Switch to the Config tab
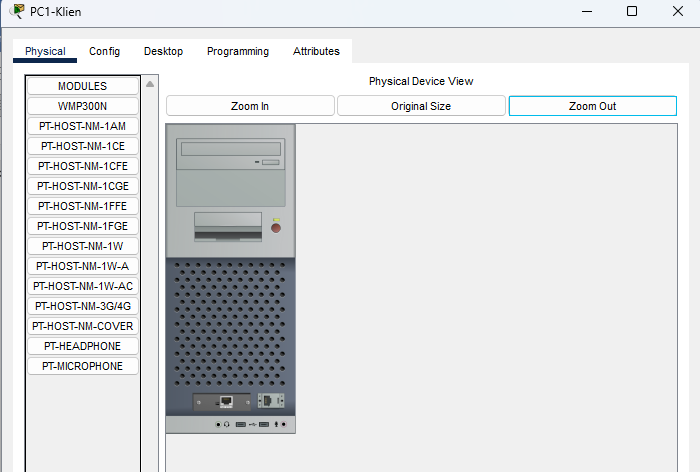The height and width of the screenshot is (472, 700). 104,51
